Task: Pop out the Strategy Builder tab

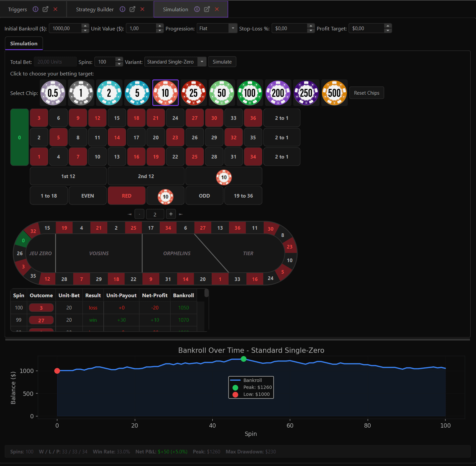Action: (x=132, y=9)
